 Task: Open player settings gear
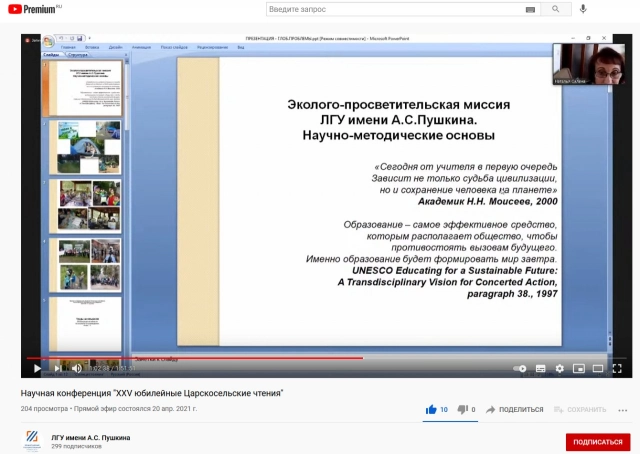point(559,368)
